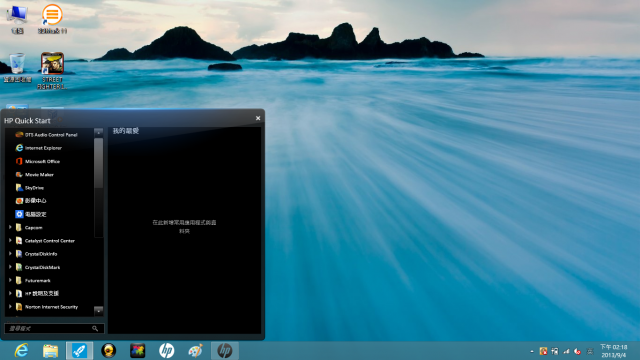The height and width of the screenshot is (360, 640).
Task: Open File Explorer from the taskbar
Action: click(51, 351)
